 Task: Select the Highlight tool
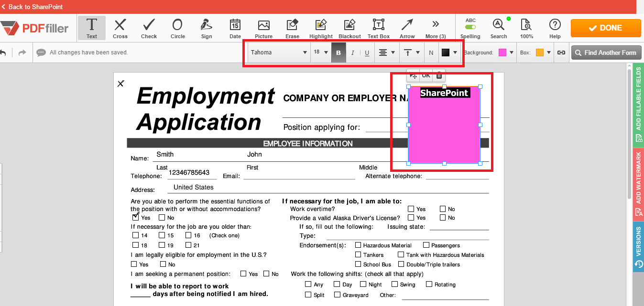point(321,28)
